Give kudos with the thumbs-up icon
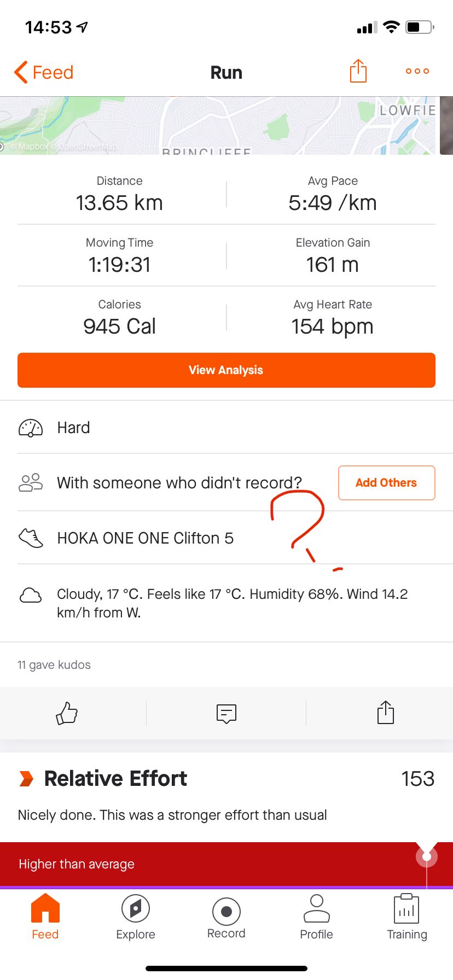 [67, 713]
